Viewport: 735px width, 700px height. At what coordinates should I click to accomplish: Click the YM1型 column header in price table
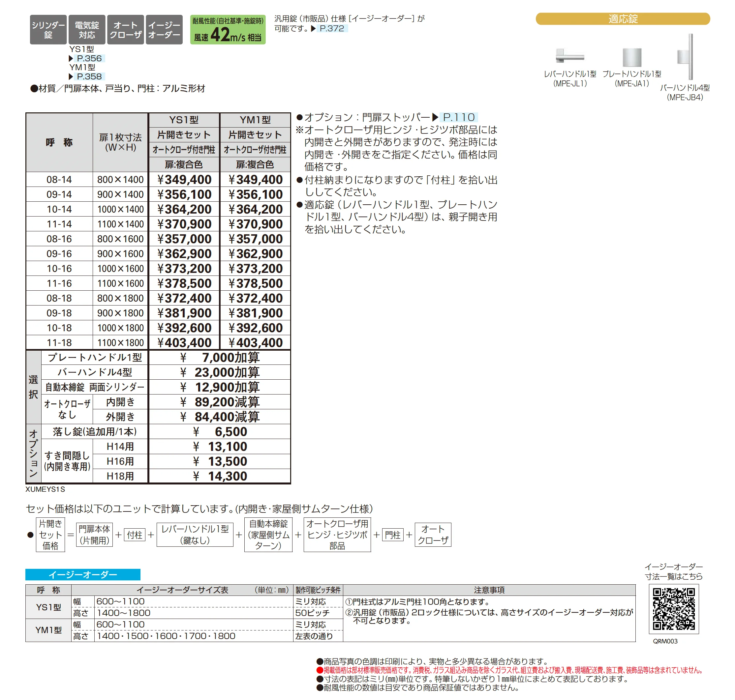[255, 120]
